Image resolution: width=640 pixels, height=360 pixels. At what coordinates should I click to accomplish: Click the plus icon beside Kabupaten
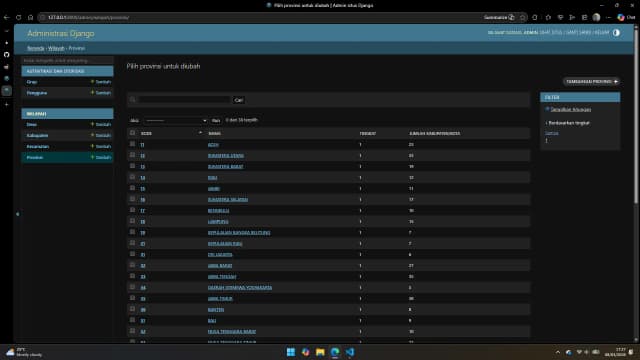coord(92,135)
